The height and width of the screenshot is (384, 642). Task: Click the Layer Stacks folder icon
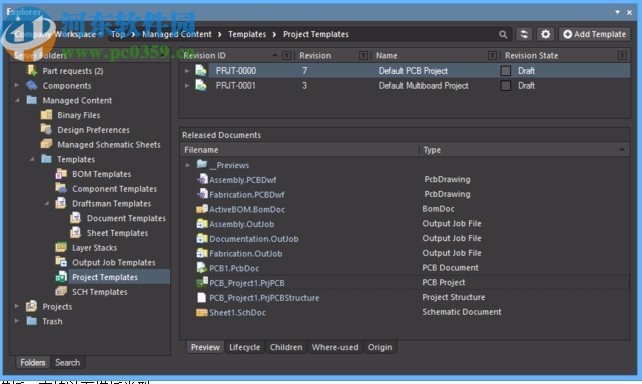(61, 247)
